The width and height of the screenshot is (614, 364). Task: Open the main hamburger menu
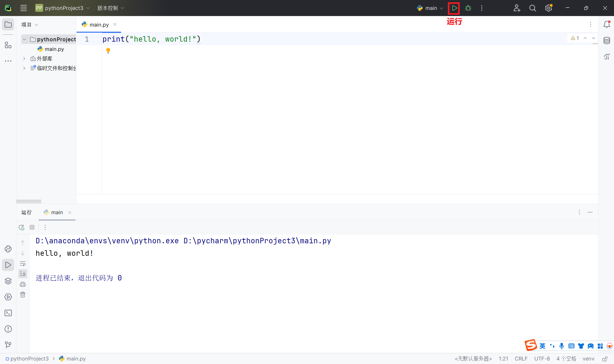click(x=24, y=8)
